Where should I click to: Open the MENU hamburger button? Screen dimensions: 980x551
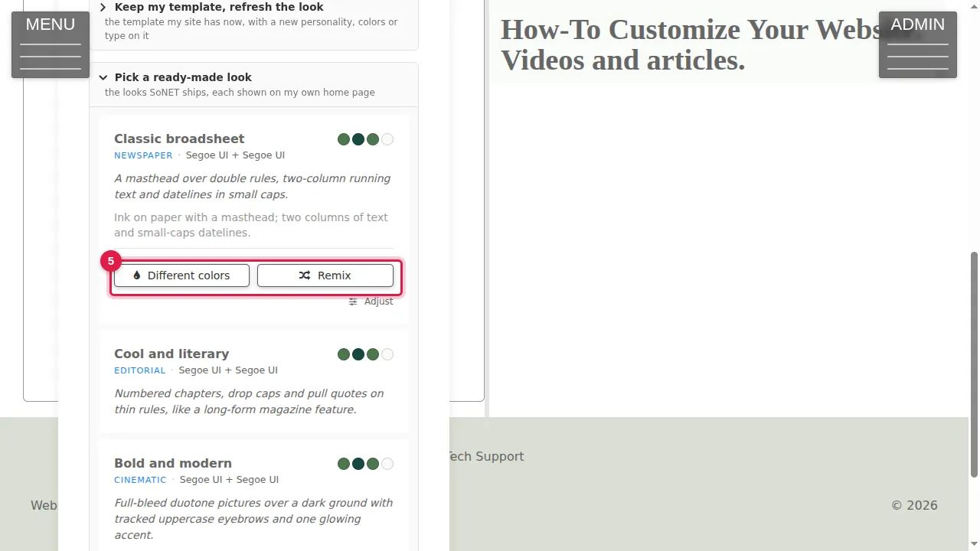(51, 44)
